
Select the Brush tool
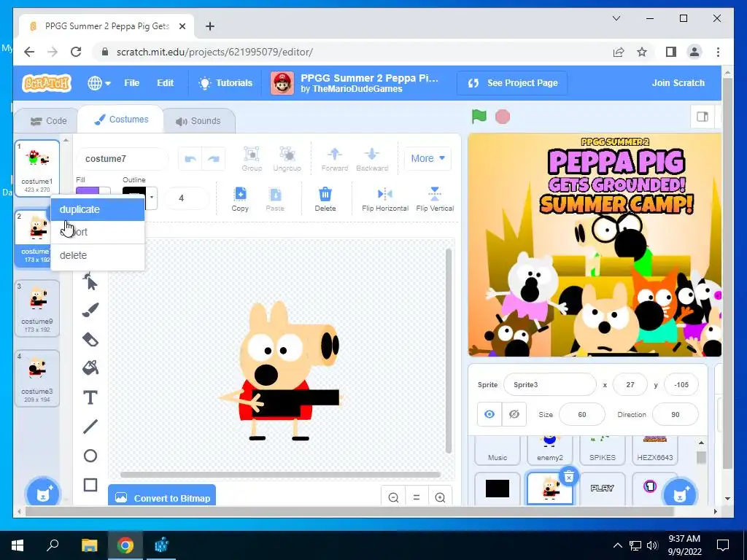90,310
